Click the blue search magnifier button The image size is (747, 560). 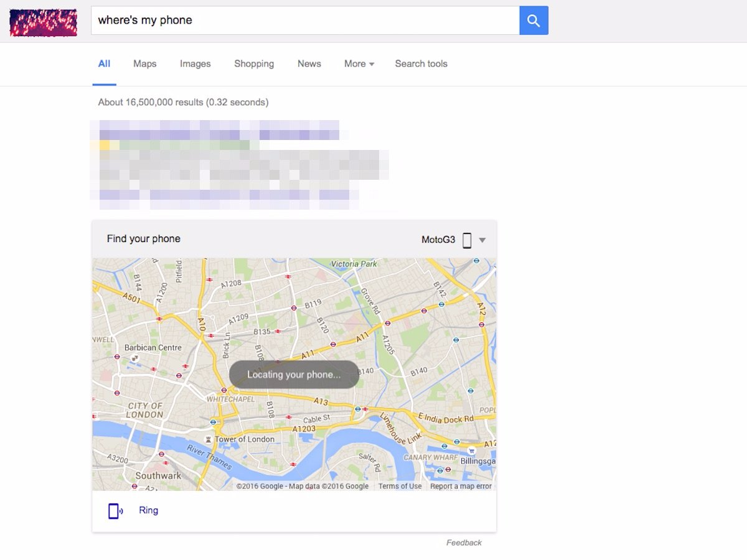pos(533,21)
